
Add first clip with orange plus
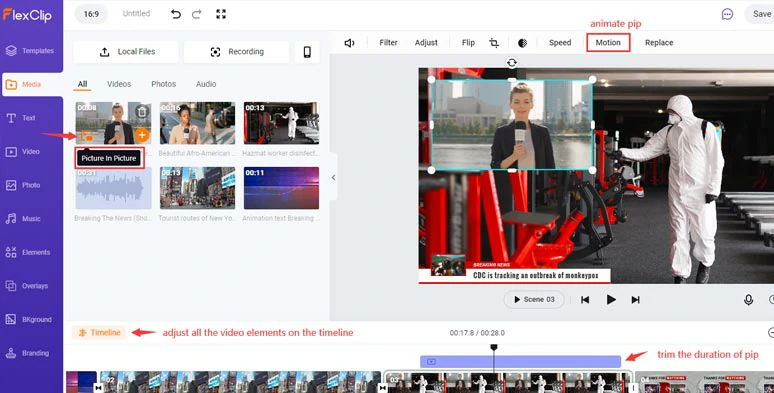(142, 135)
